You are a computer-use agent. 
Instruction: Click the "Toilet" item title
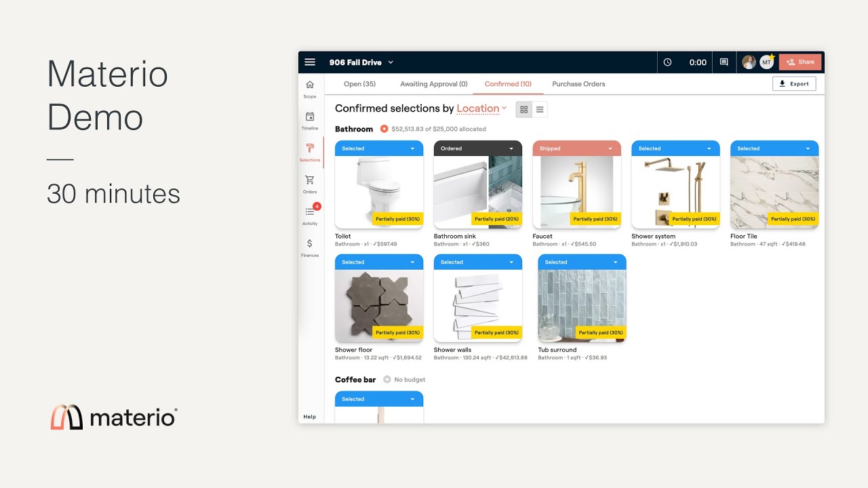click(x=343, y=237)
